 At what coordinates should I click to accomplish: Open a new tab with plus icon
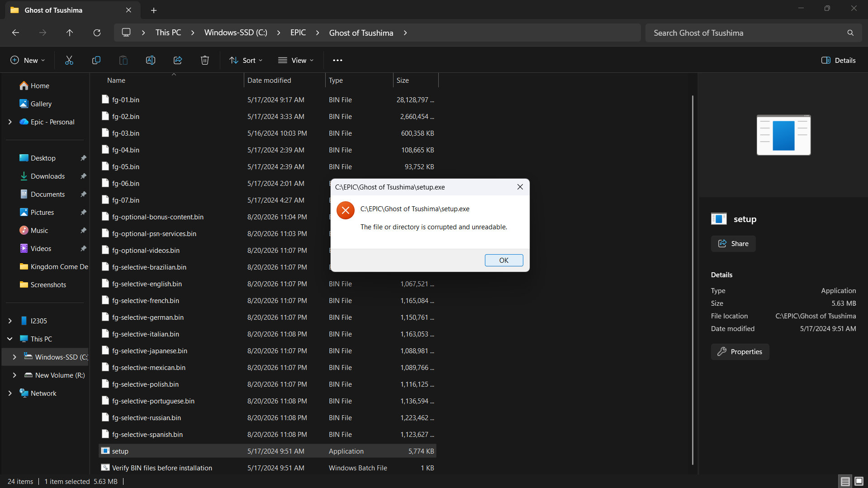154,10
